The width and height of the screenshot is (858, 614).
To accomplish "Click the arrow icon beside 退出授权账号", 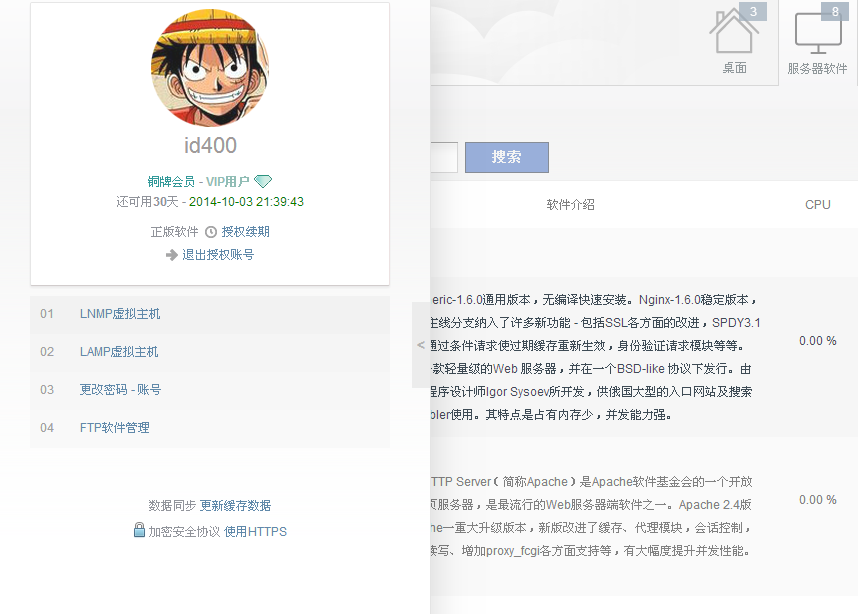I will [x=172, y=255].
